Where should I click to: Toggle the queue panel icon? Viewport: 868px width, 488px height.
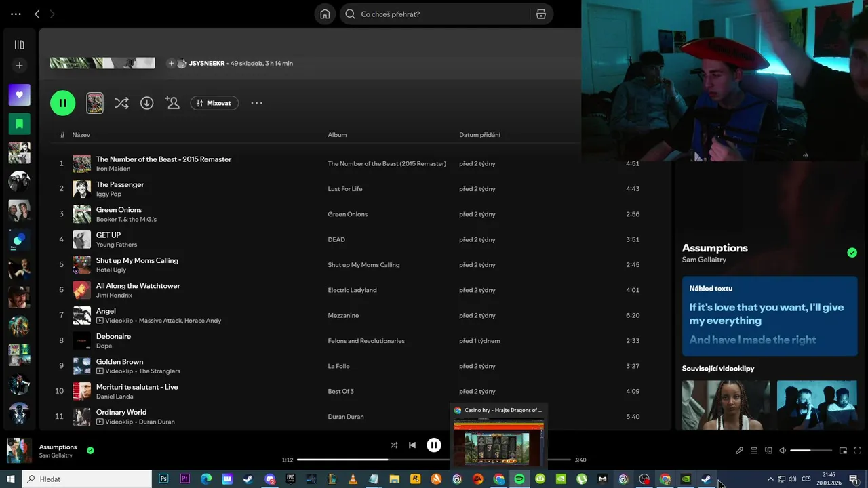click(x=754, y=451)
